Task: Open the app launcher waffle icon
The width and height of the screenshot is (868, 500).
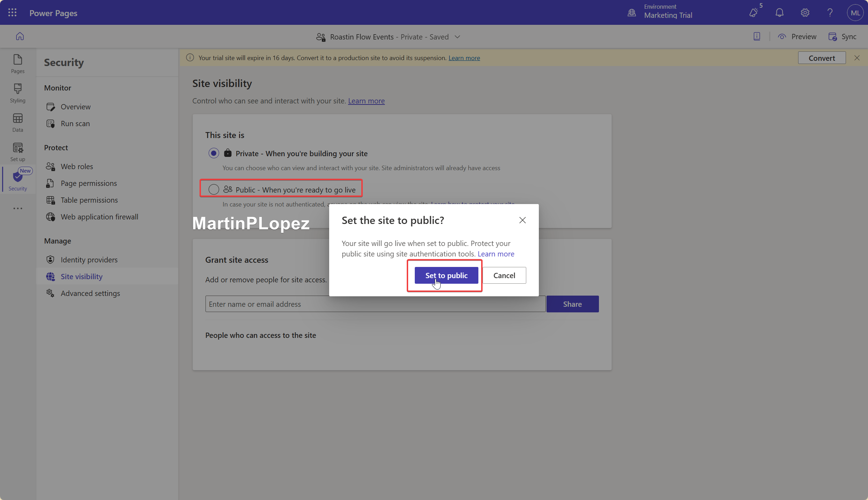Action: pyautogui.click(x=12, y=13)
